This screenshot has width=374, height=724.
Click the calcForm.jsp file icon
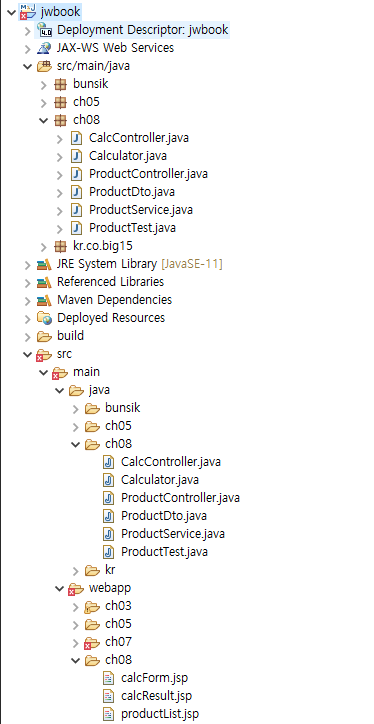pyautogui.click(x=108, y=678)
